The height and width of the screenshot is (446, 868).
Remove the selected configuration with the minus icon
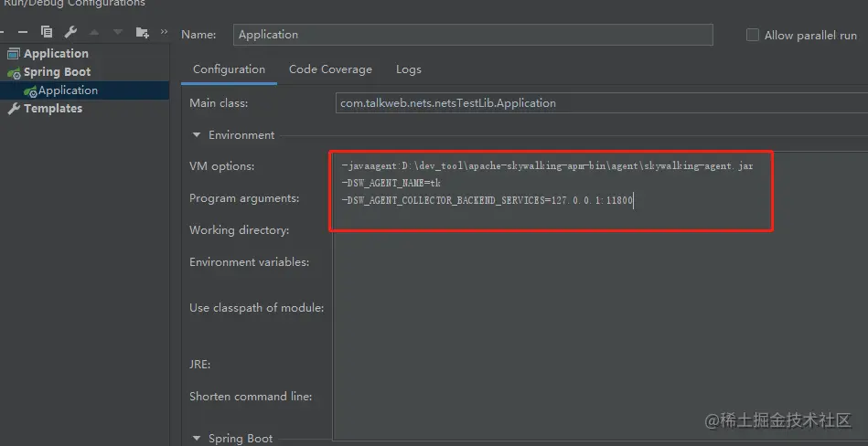[x=23, y=33]
